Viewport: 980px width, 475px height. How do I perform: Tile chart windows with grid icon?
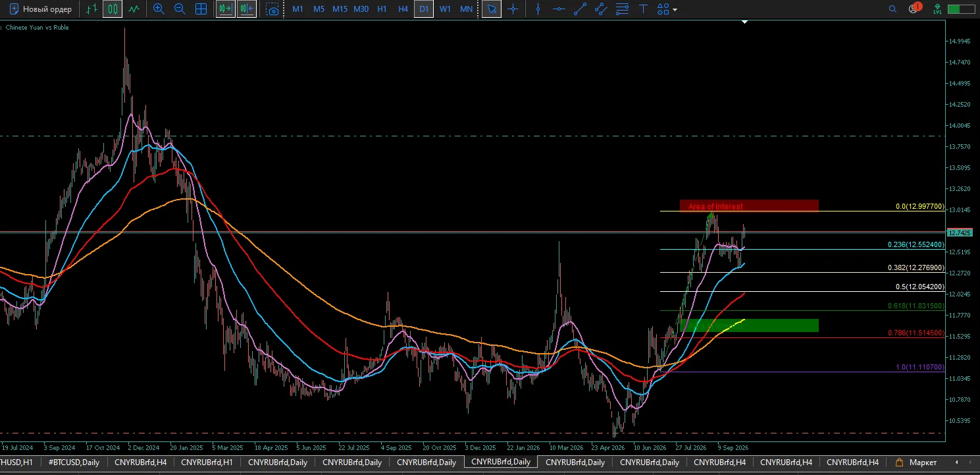click(201, 9)
